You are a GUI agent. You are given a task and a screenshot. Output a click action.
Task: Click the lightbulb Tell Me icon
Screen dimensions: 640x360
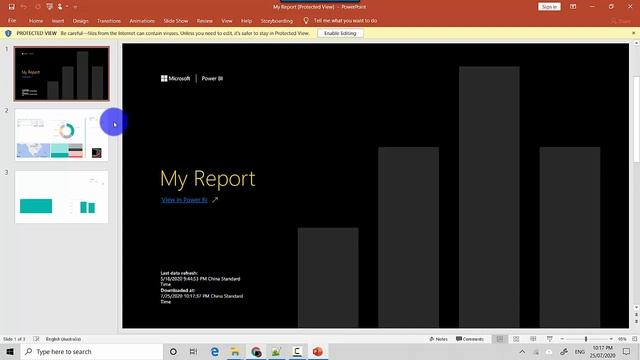pos(306,20)
